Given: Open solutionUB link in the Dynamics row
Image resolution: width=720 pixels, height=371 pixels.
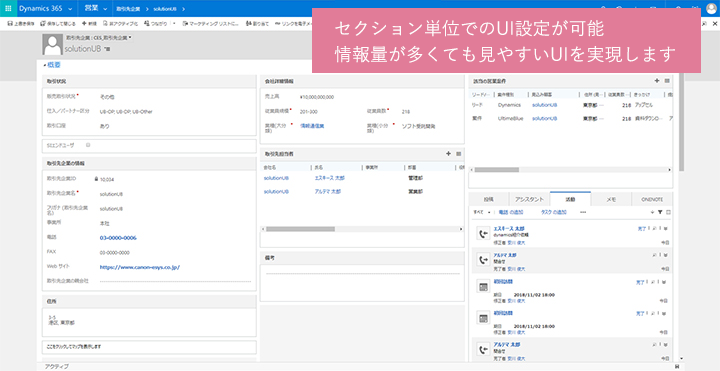Looking at the screenshot, I should click(x=545, y=105).
